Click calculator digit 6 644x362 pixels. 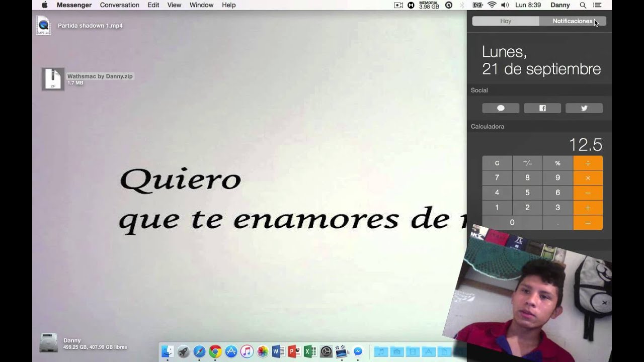[x=557, y=193]
